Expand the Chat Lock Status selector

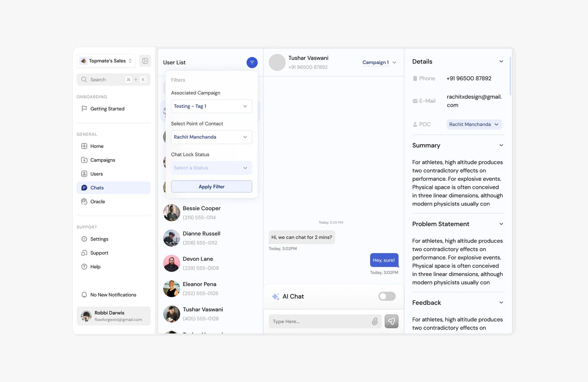tap(211, 168)
